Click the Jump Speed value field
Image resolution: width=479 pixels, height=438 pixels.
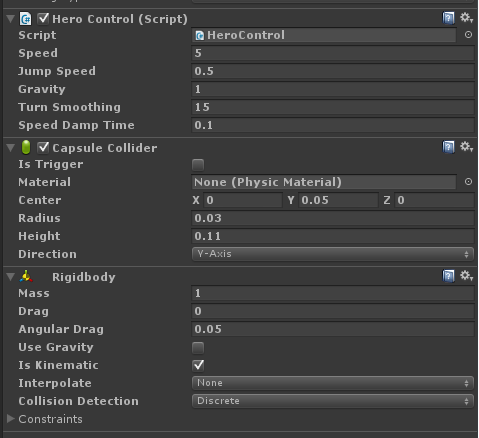(333, 71)
